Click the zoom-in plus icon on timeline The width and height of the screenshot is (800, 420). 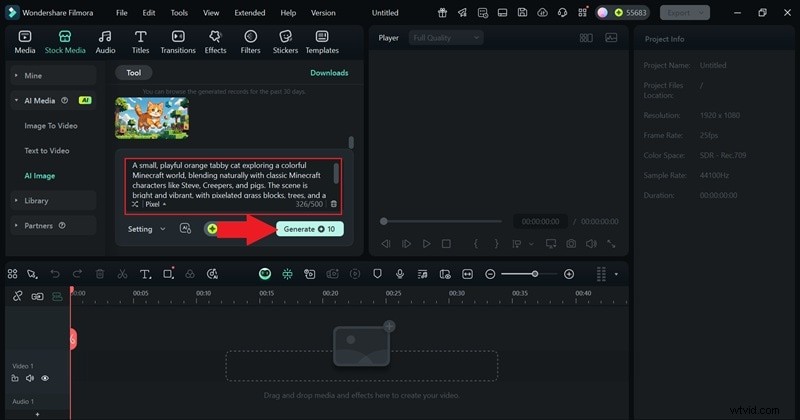click(569, 274)
